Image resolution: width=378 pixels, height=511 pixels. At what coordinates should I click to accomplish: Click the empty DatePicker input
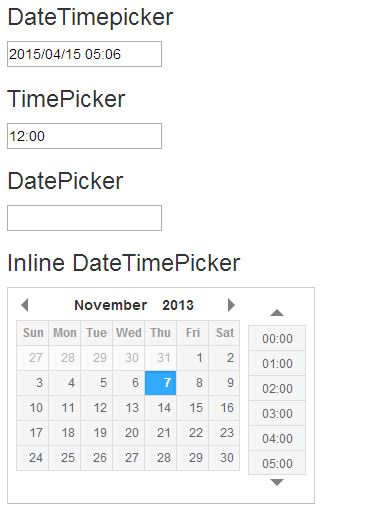(84, 218)
